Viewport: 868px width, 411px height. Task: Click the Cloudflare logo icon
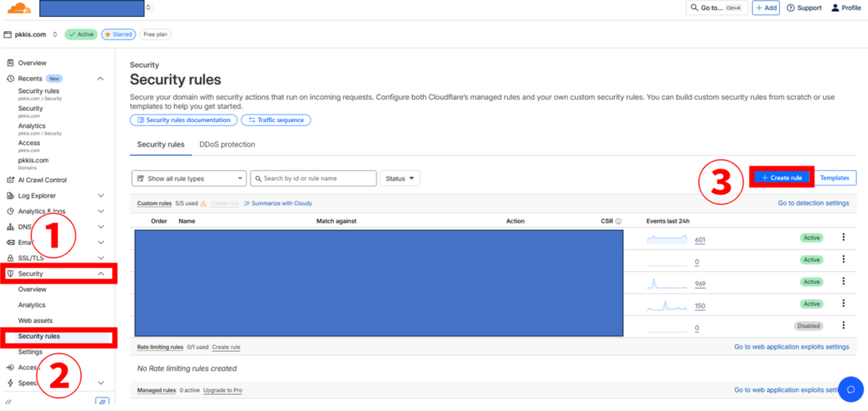tap(18, 8)
